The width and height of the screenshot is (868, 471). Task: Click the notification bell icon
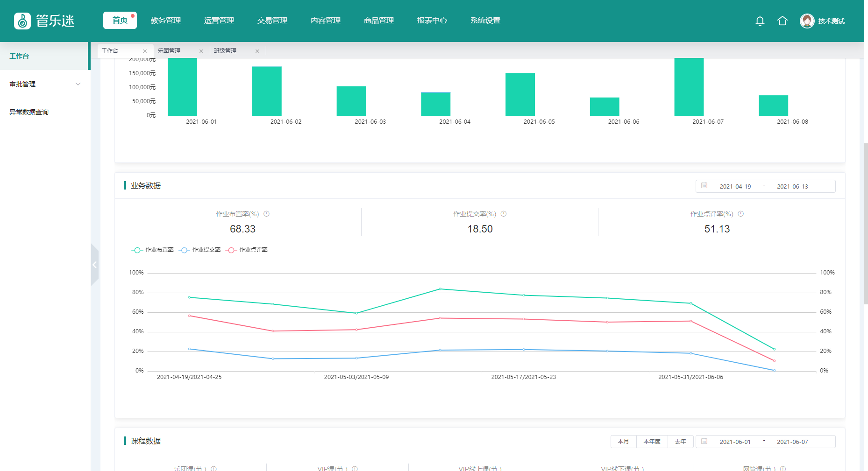coord(760,21)
